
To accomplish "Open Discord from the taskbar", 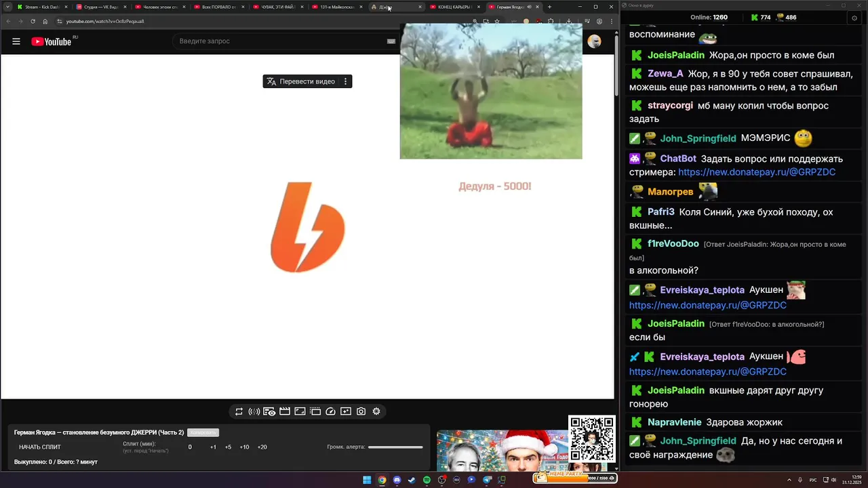I will click(x=397, y=480).
